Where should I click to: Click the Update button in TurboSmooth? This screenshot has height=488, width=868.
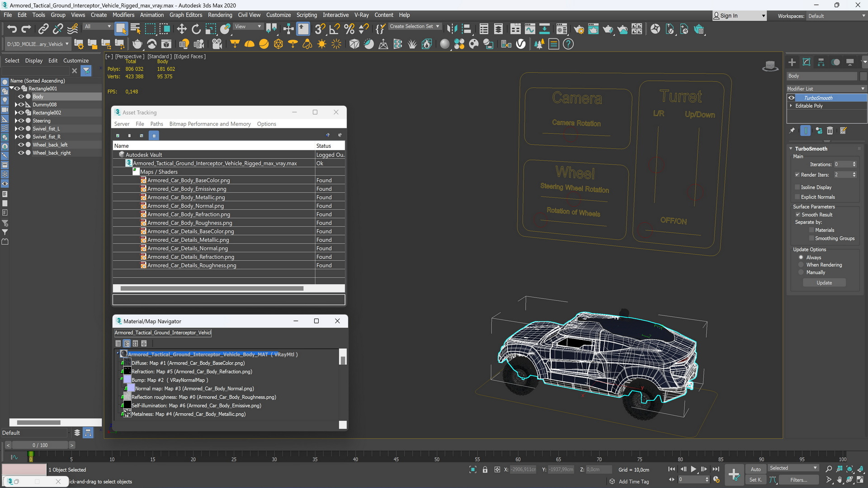click(824, 283)
